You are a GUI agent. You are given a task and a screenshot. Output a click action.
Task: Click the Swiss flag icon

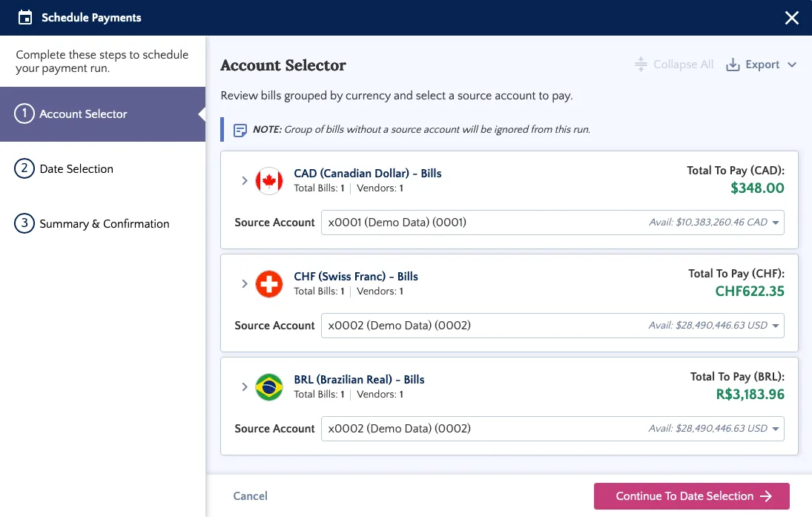point(269,284)
